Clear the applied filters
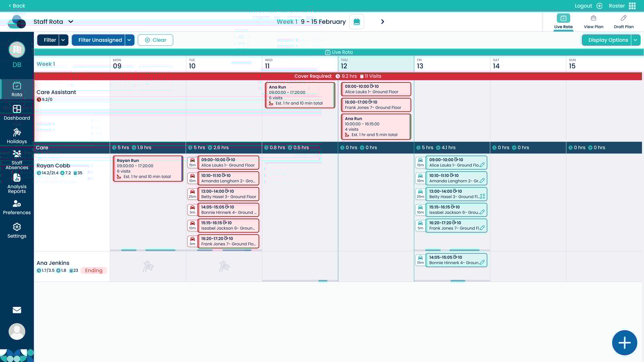Screen dimensions: 644x362 point(155,40)
